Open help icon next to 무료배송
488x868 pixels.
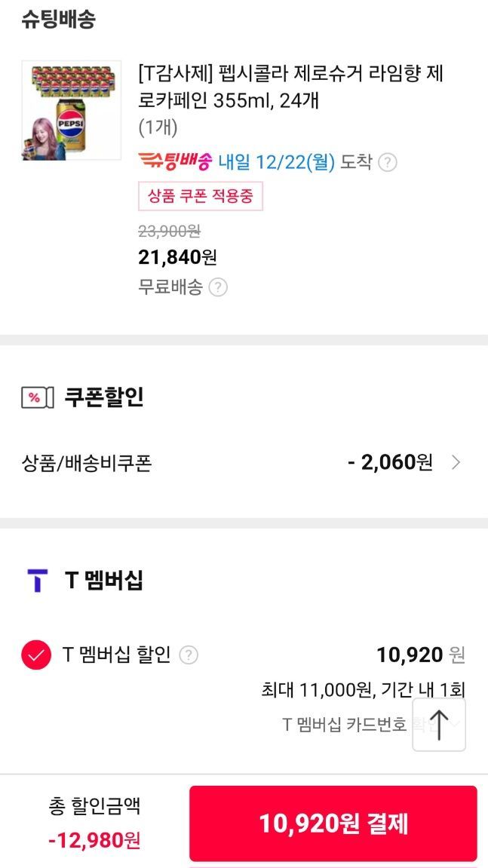pyautogui.click(x=218, y=287)
